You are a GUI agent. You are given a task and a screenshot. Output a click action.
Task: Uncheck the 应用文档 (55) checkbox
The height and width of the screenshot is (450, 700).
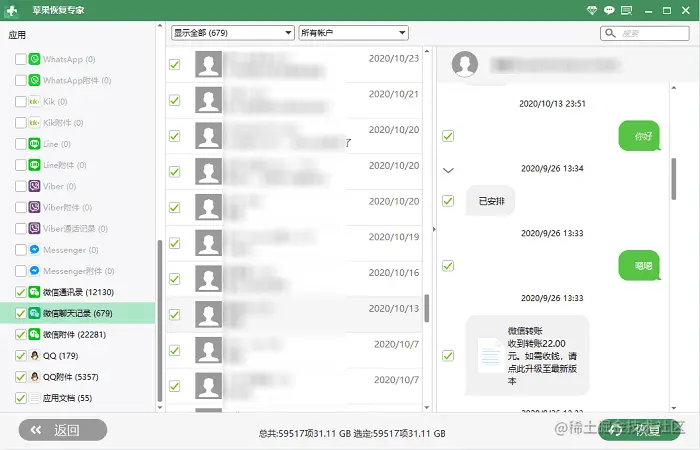coord(21,398)
